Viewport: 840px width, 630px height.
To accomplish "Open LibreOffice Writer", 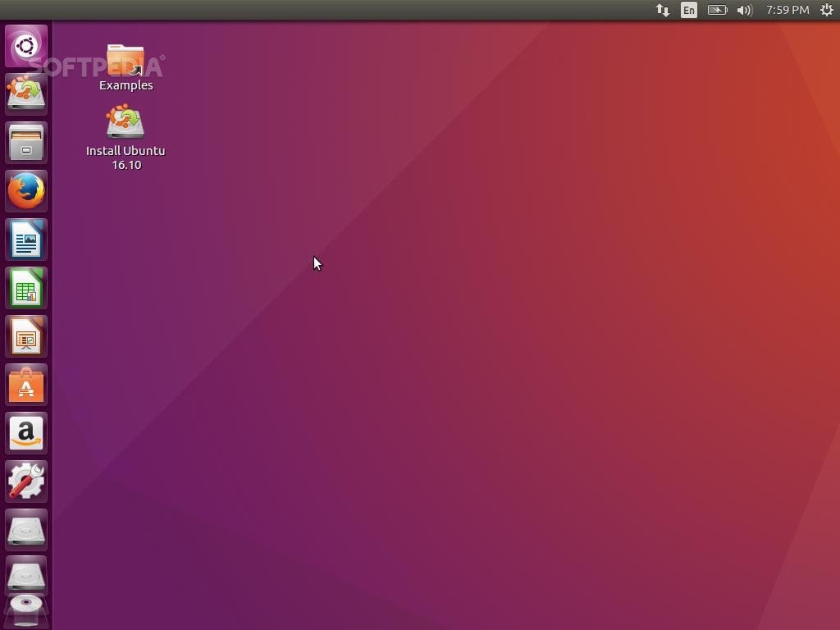I will point(26,240).
